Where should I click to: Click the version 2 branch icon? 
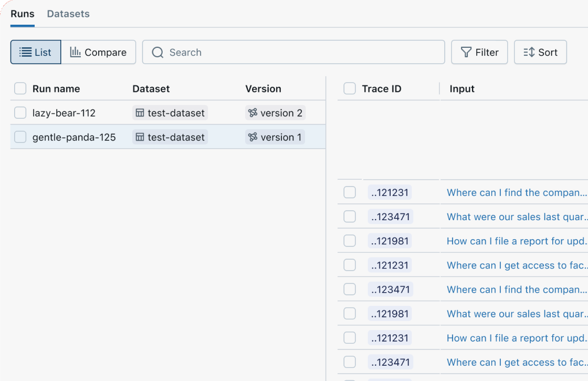(x=253, y=113)
